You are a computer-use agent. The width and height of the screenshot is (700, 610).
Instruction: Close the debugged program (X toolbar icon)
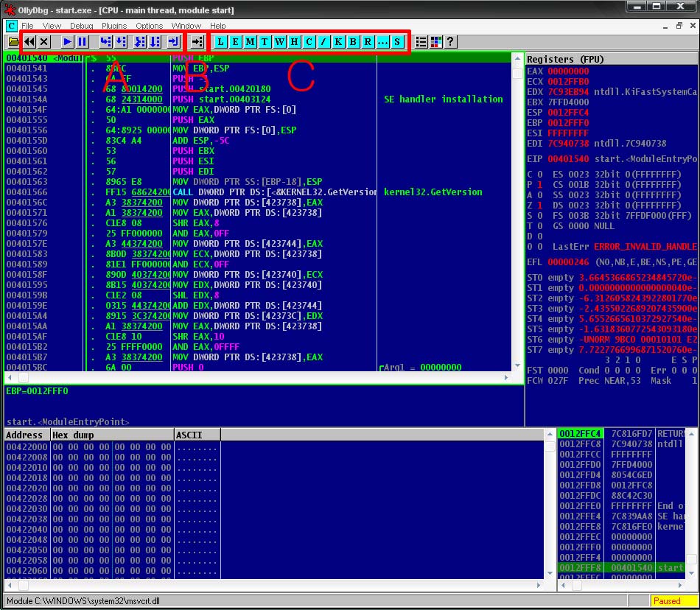[x=43, y=42]
